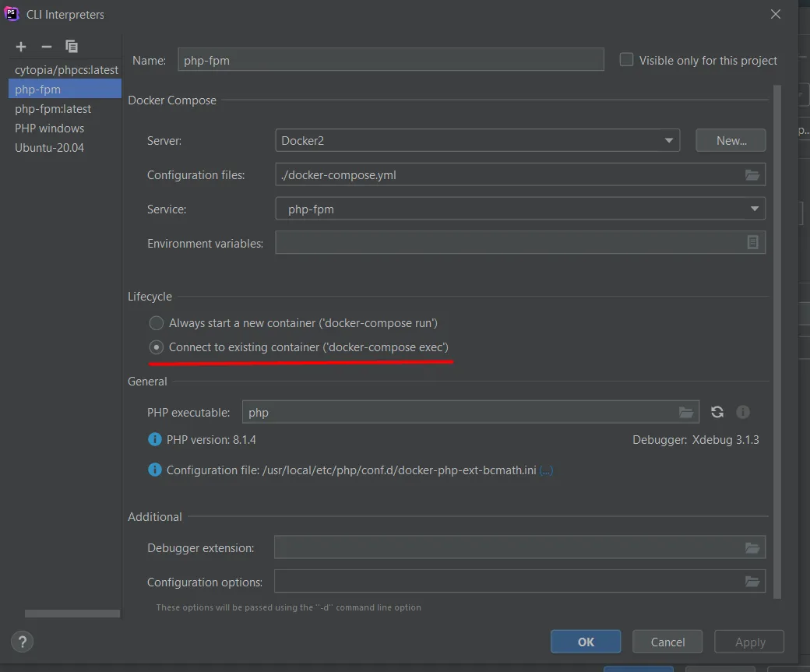Select PHP windows interpreter

point(65,128)
